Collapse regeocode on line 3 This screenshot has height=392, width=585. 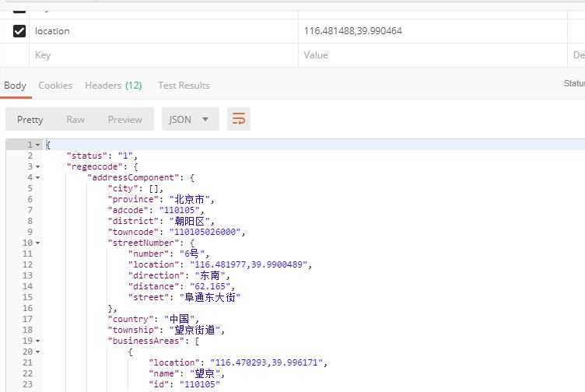37,166
